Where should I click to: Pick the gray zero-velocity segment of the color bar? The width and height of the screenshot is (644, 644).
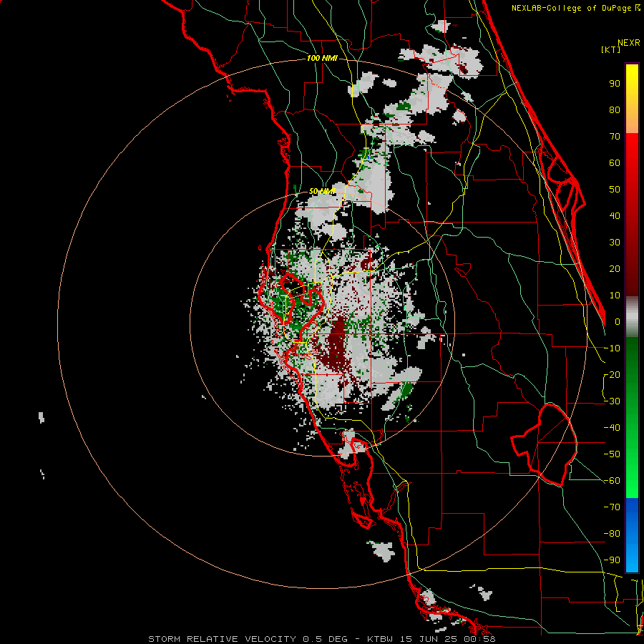click(x=632, y=316)
